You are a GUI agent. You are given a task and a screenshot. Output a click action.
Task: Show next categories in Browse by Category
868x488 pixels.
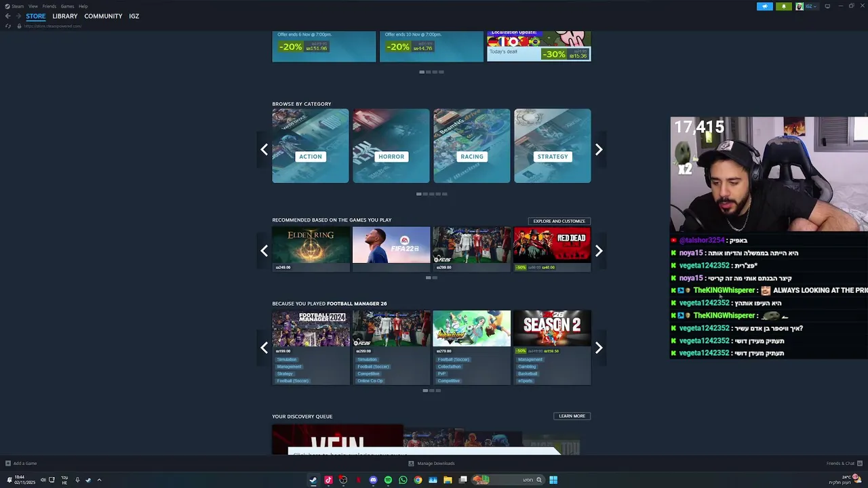coord(599,149)
